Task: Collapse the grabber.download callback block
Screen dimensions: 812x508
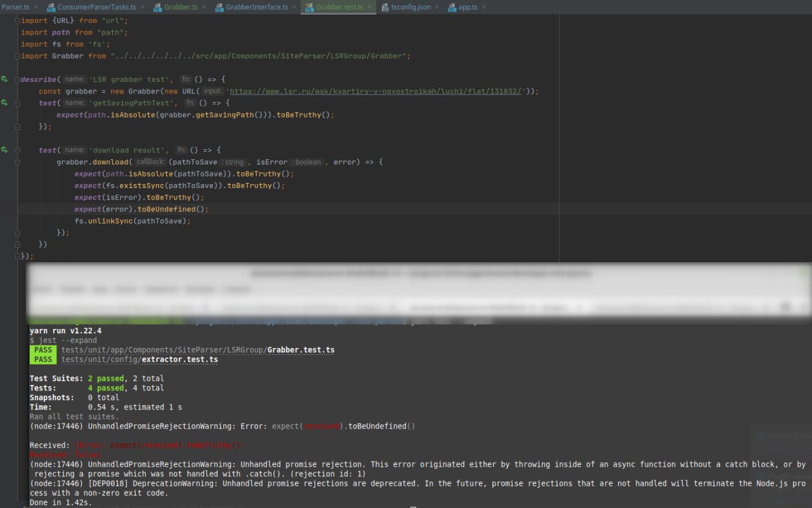Action: [x=18, y=162]
